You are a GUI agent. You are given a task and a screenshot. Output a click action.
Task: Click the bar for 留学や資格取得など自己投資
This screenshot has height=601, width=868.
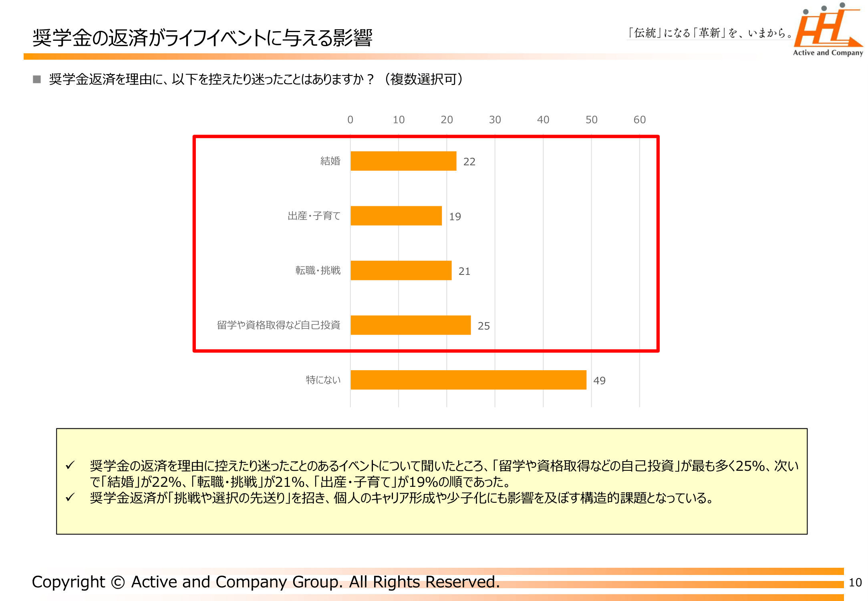[410, 325]
